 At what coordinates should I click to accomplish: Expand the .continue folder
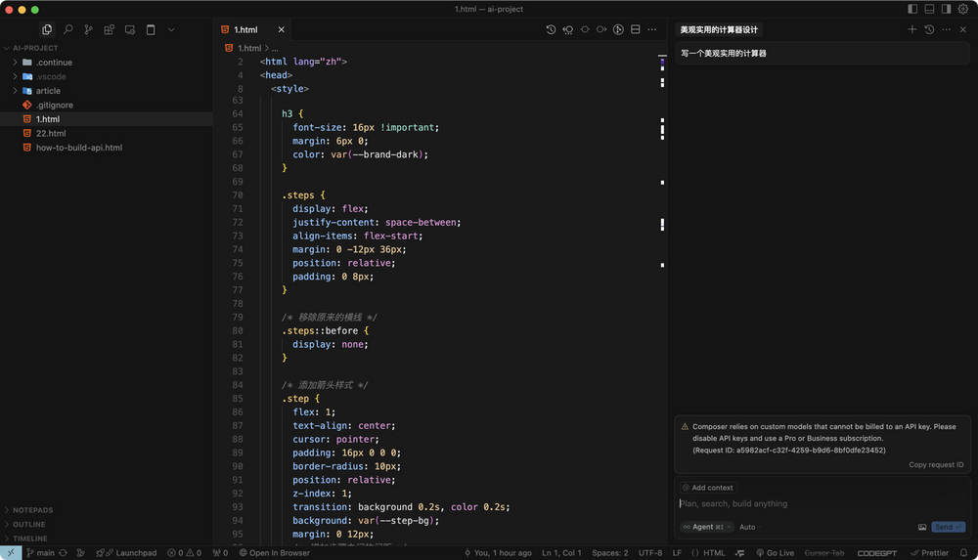coord(54,63)
